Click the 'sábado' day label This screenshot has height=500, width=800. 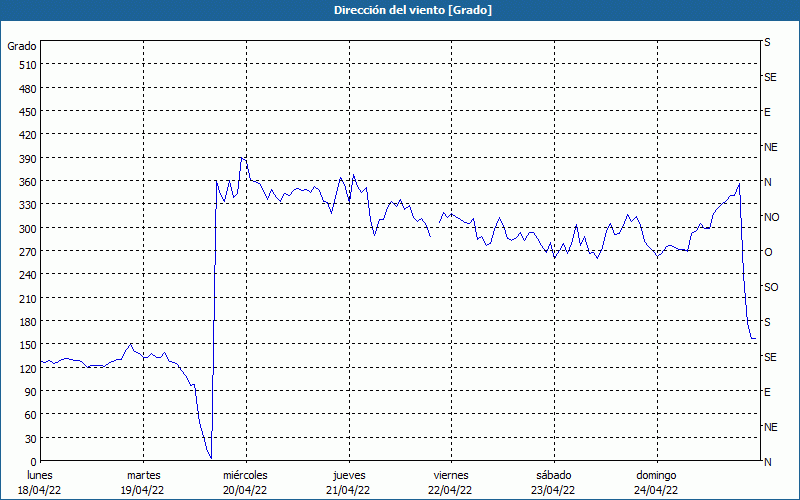[x=554, y=475]
